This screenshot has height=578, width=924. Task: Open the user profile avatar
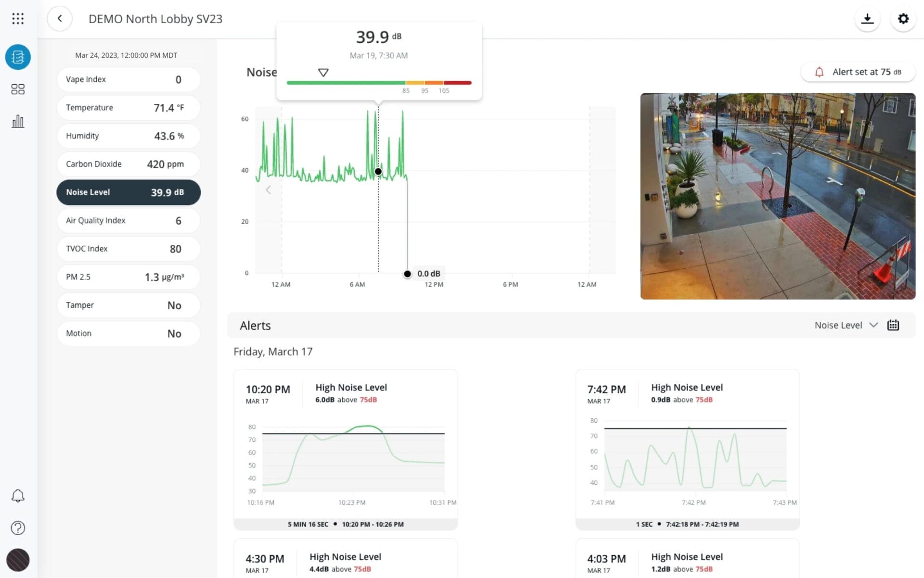(18, 560)
